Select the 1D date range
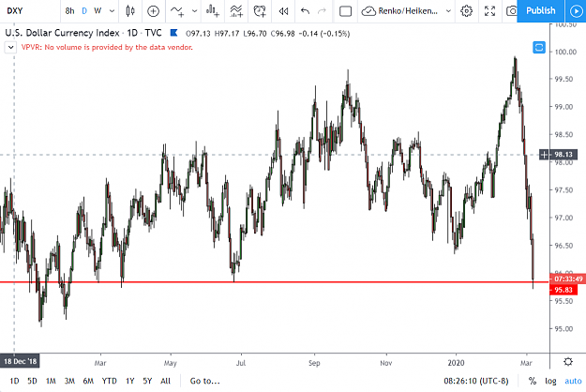The width and height of the screenshot is (586, 392). tap(14, 381)
